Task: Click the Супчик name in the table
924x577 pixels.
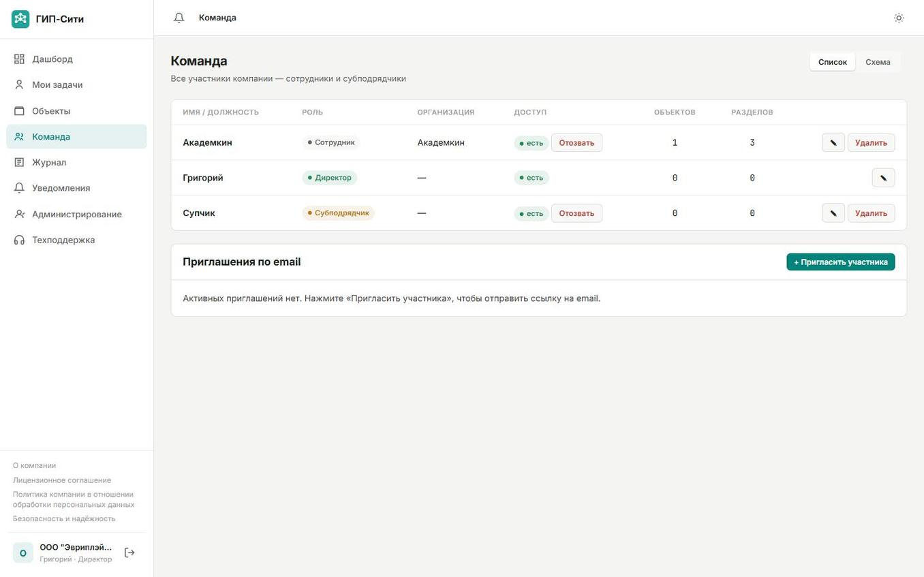Action: (x=199, y=213)
